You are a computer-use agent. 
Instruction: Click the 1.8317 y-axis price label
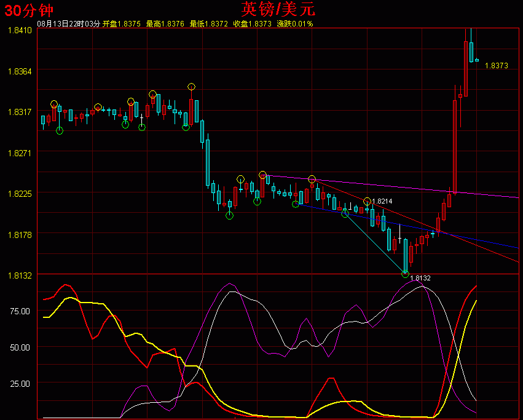(x=19, y=112)
